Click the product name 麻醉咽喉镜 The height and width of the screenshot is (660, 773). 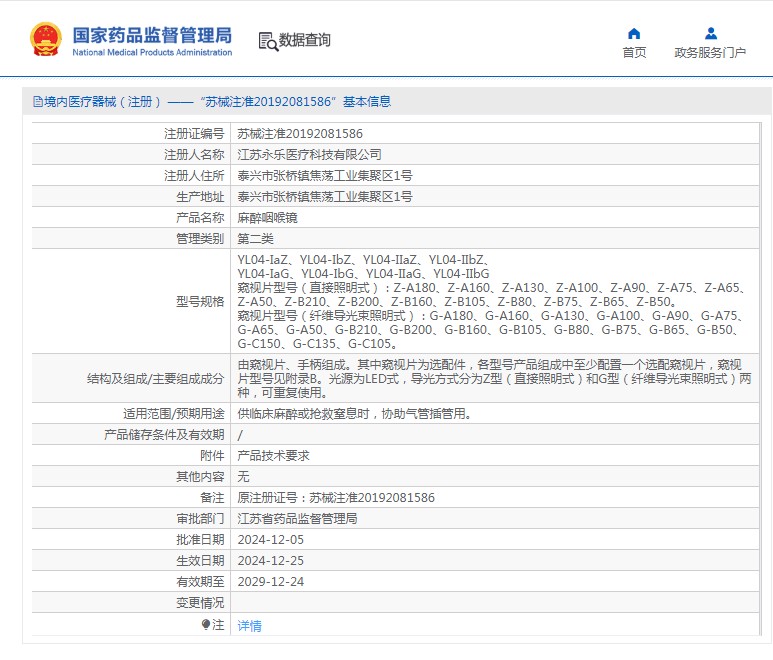click(267, 218)
